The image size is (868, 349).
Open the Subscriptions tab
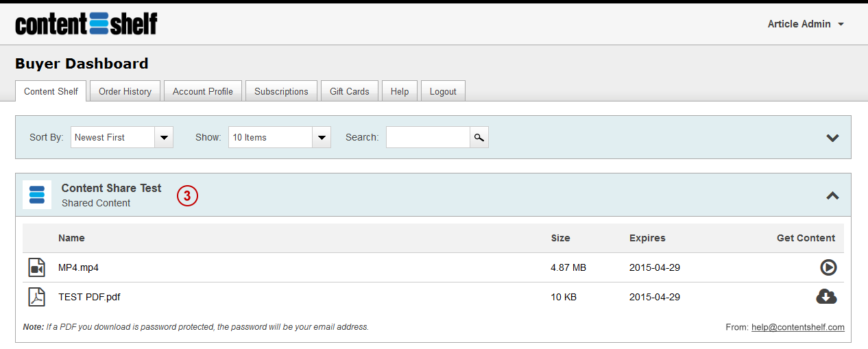pos(281,91)
